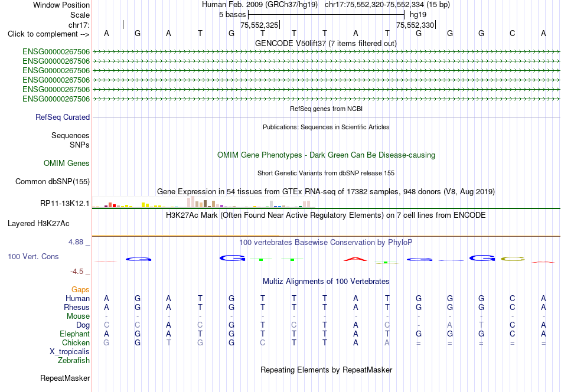Click the 'Click to complement -->' label

click(48, 34)
